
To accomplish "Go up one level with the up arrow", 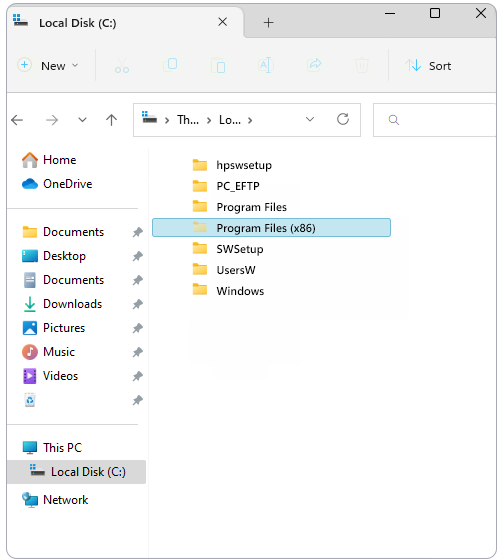I will 111,120.
